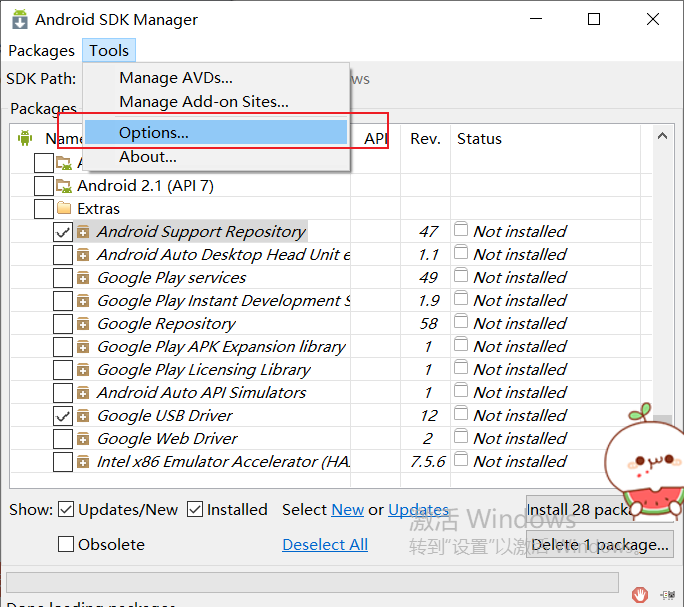This screenshot has width=684, height=607.
Task: Select the Extras tree row label
Action: [x=98, y=209]
